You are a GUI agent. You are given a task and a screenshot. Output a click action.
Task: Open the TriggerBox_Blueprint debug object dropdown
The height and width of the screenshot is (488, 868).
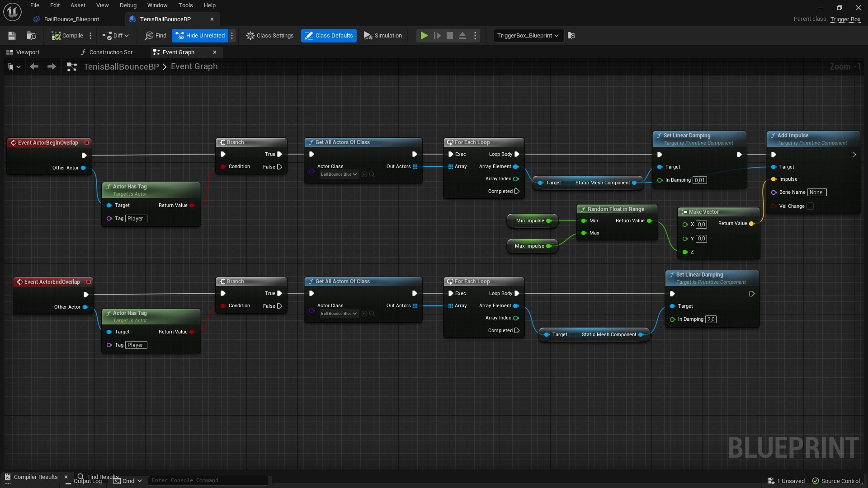(528, 36)
